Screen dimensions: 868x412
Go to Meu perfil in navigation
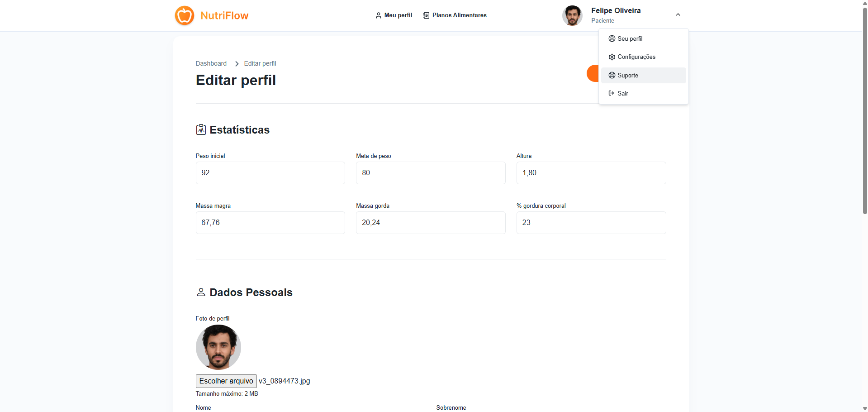coord(394,15)
